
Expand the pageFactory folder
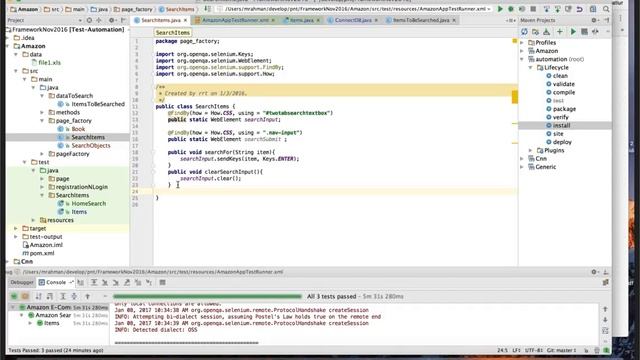42,154
